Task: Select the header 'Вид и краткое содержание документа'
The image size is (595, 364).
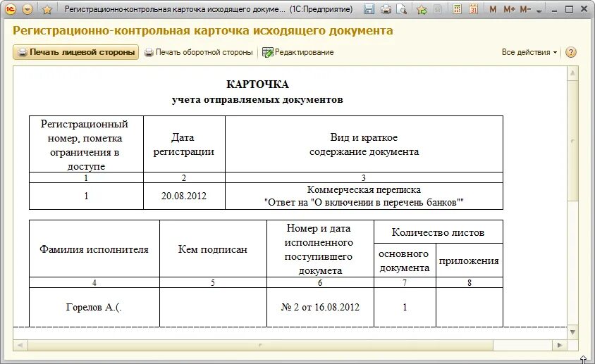Action: point(364,144)
